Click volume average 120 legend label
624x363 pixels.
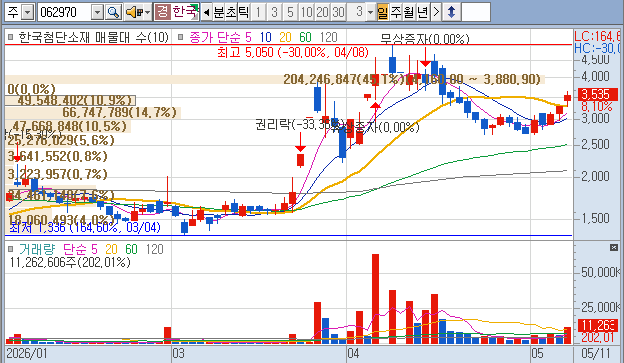[155, 249]
